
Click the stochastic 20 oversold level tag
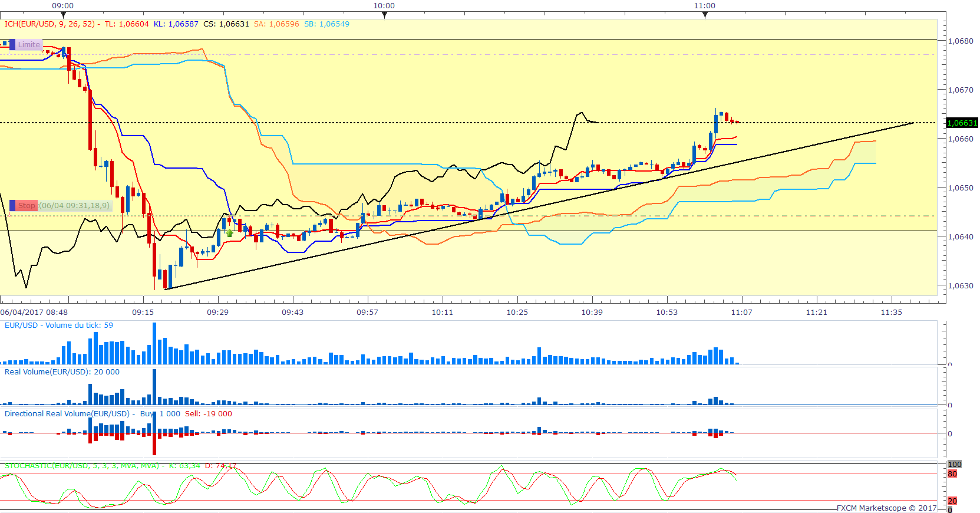pyautogui.click(x=952, y=501)
